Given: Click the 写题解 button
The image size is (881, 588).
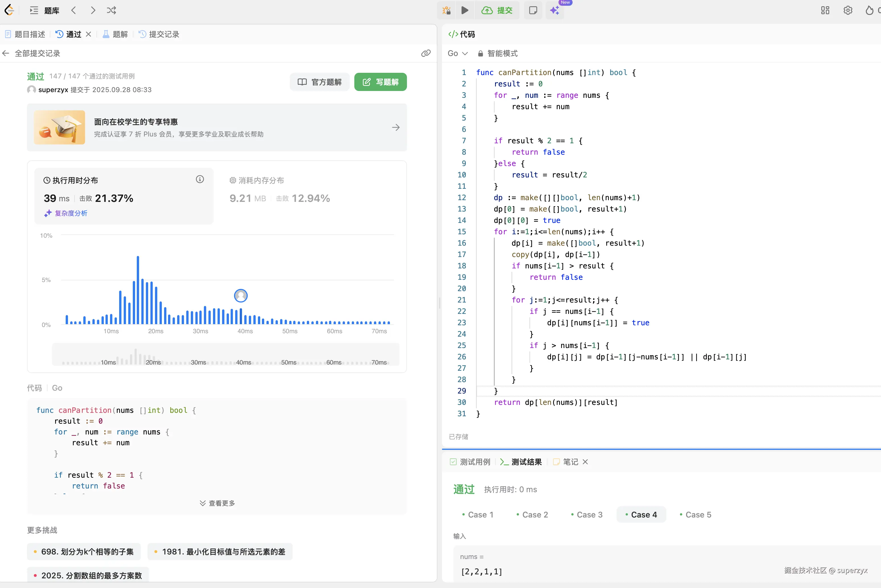Looking at the screenshot, I should [381, 82].
